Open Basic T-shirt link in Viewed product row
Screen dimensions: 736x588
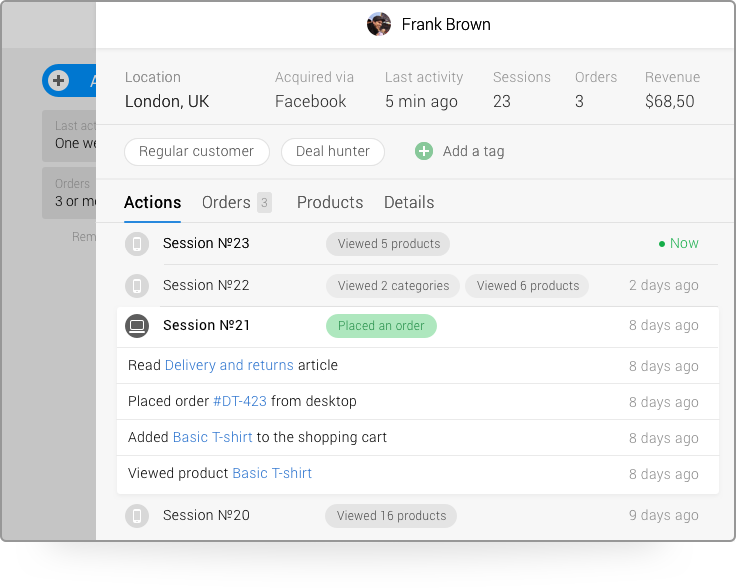[x=272, y=474]
